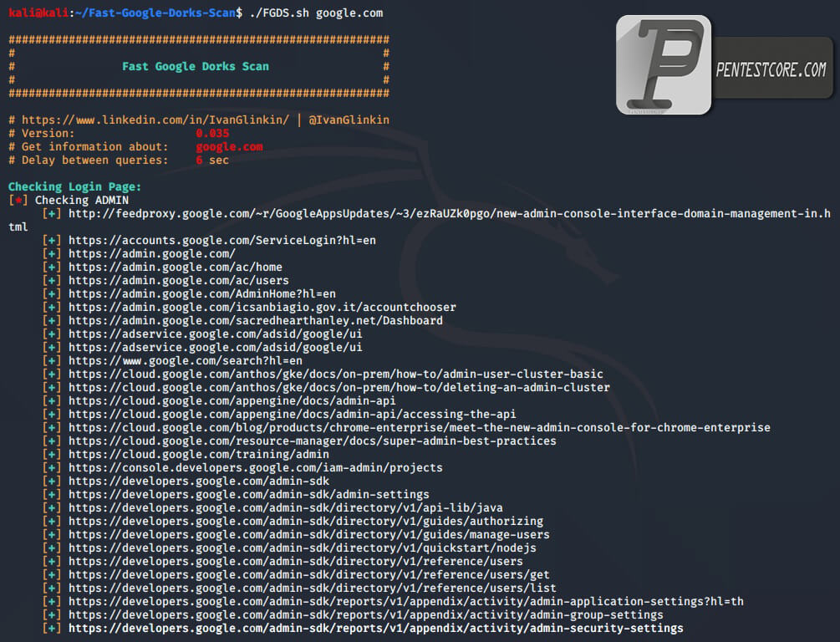The image size is (840, 642).
Task: Click the admin.google.com/ac/users URL
Action: (x=179, y=281)
